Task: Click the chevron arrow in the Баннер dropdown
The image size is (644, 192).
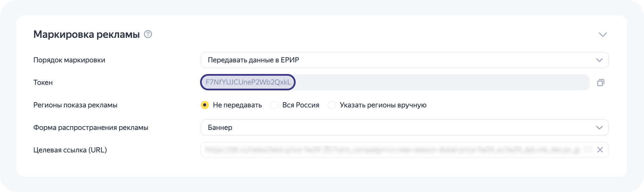Action: (599, 128)
